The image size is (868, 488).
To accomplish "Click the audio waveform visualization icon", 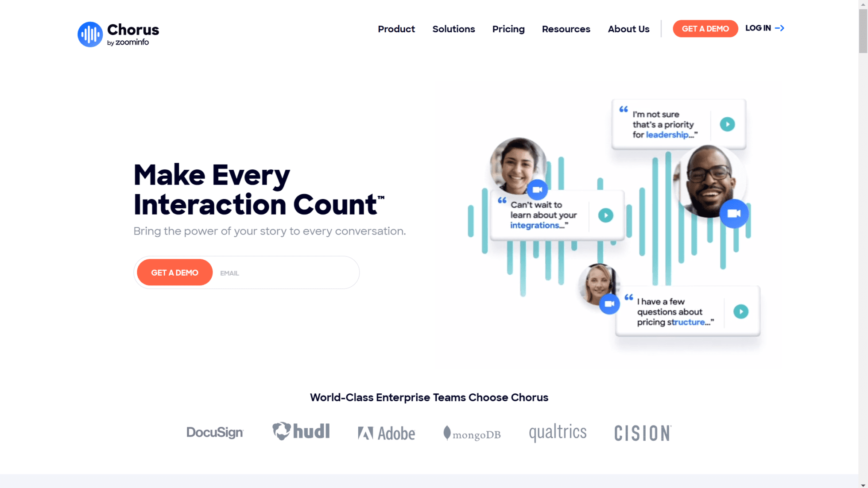I will [89, 34].
